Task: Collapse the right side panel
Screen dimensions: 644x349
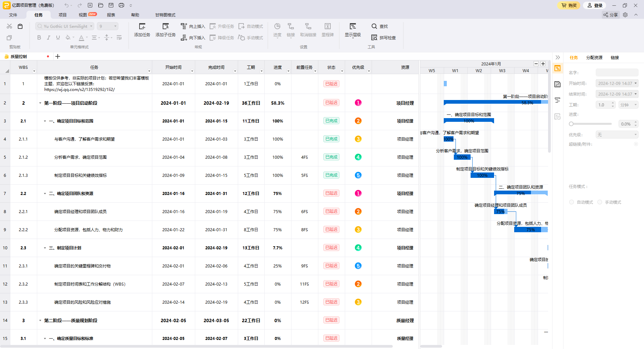Action: click(x=557, y=57)
